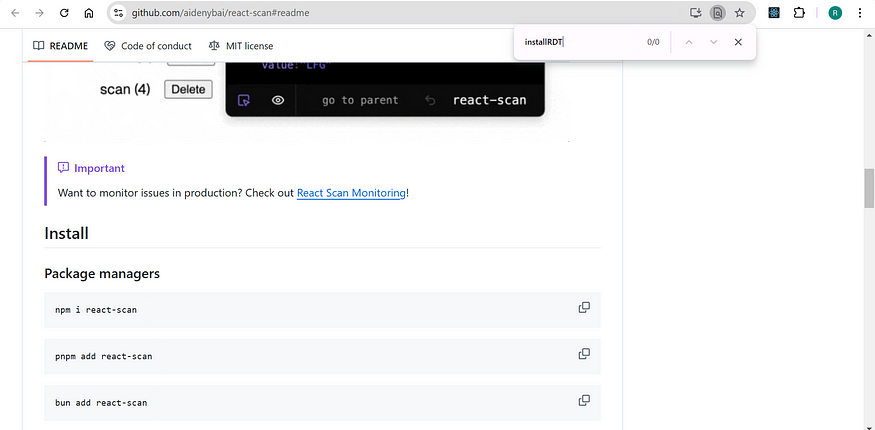Image resolution: width=875 pixels, height=430 pixels.
Task: Open Chrome's three-dot menu
Action: (860, 13)
